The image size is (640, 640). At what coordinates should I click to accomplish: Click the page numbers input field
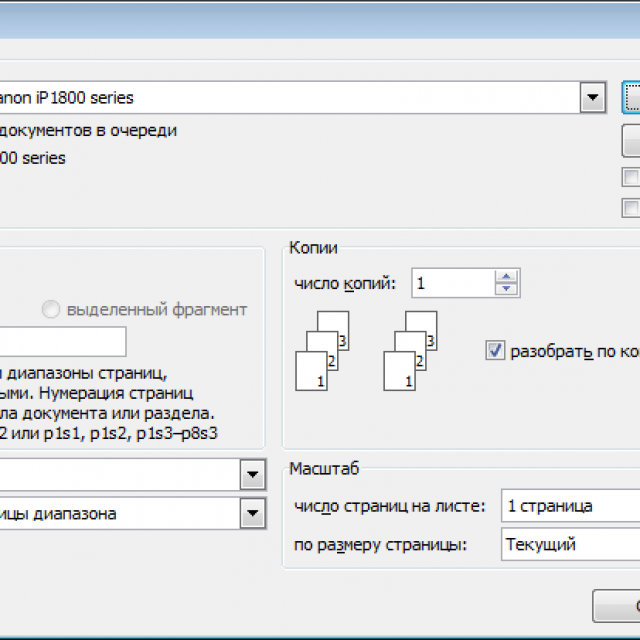click(x=62, y=341)
